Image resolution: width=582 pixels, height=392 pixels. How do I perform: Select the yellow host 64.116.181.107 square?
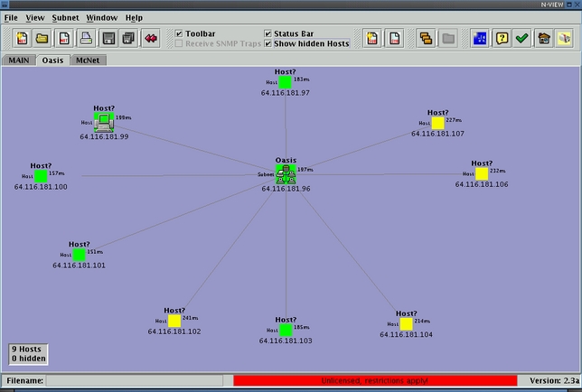(x=437, y=123)
